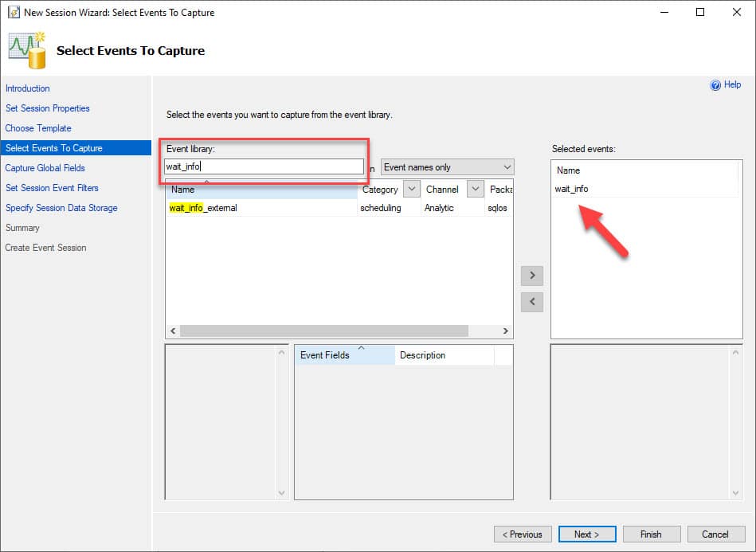Add event with right arrow button
Image resolution: width=756 pixels, height=552 pixels.
[532, 276]
